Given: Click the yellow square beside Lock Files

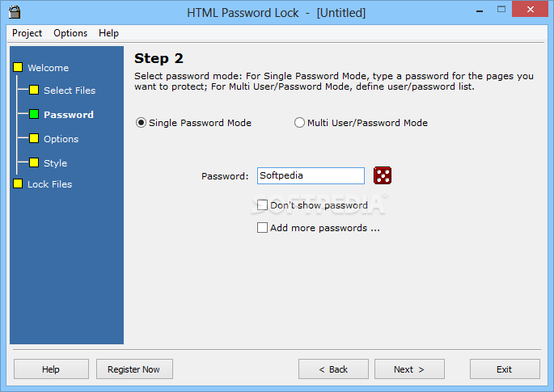Looking at the screenshot, I should click(x=18, y=183).
